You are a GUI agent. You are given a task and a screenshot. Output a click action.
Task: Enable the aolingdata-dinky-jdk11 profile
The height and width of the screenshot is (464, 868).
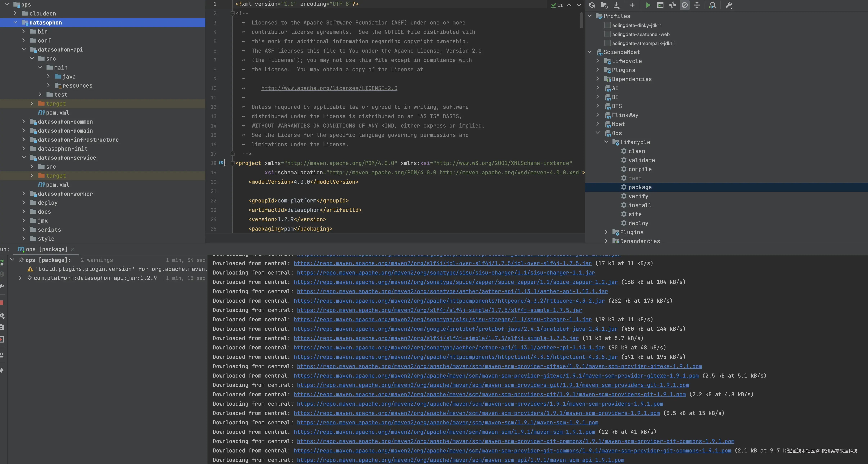[x=608, y=25]
